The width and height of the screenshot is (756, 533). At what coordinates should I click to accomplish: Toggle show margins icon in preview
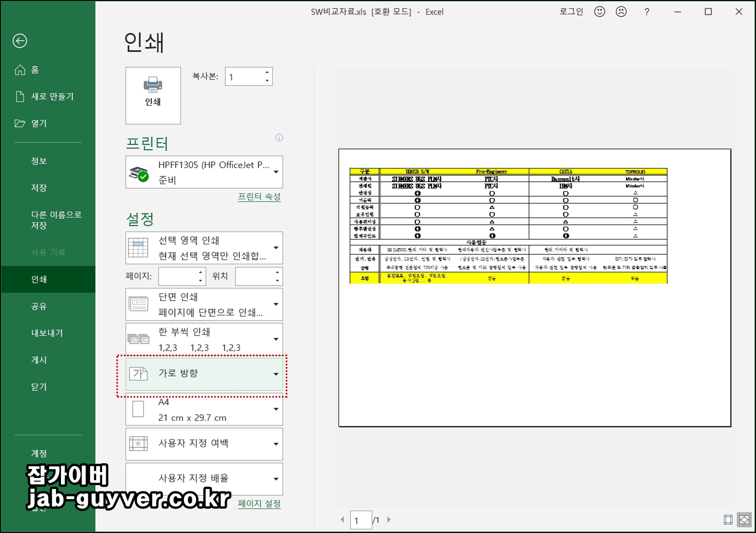tap(728, 520)
